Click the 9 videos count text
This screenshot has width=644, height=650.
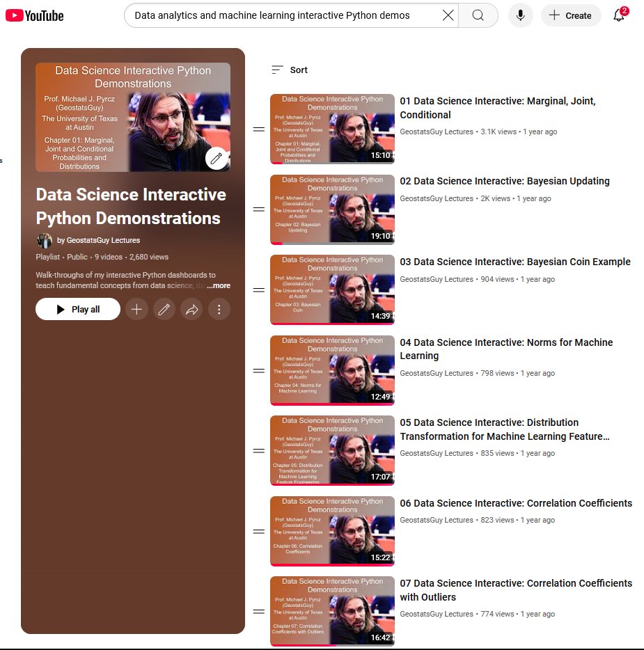[108, 257]
